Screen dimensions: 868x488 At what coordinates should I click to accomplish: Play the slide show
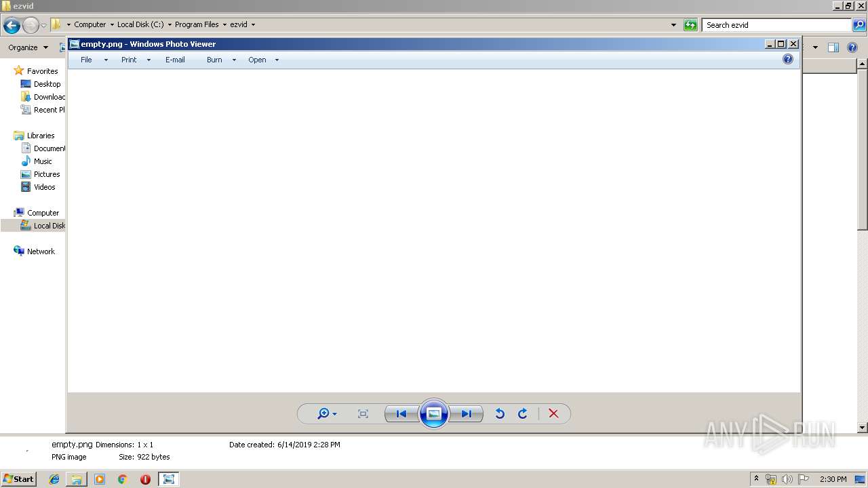(434, 413)
